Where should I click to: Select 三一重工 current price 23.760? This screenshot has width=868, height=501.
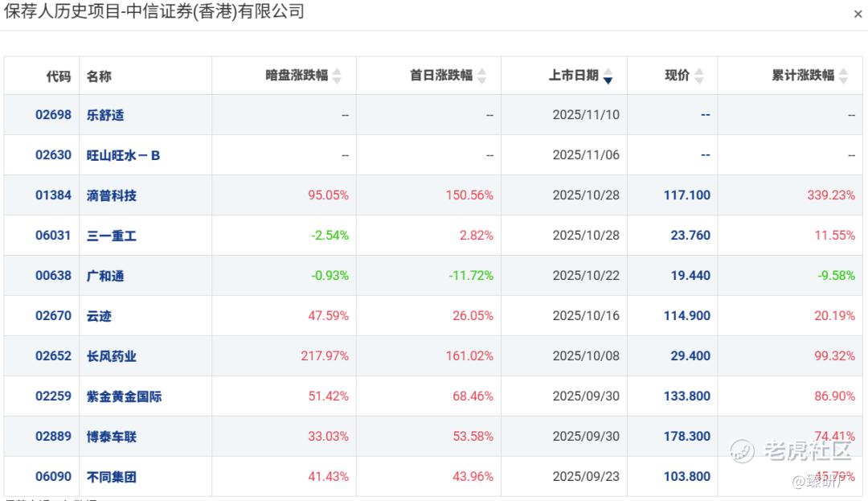click(x=690, y=236)
